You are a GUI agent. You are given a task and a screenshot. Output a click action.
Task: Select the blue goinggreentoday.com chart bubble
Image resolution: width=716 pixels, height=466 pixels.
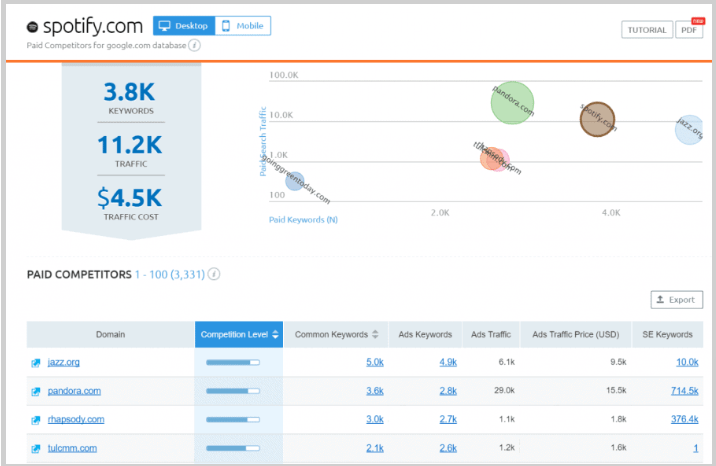pyautogui.click(x=295, y=181)
